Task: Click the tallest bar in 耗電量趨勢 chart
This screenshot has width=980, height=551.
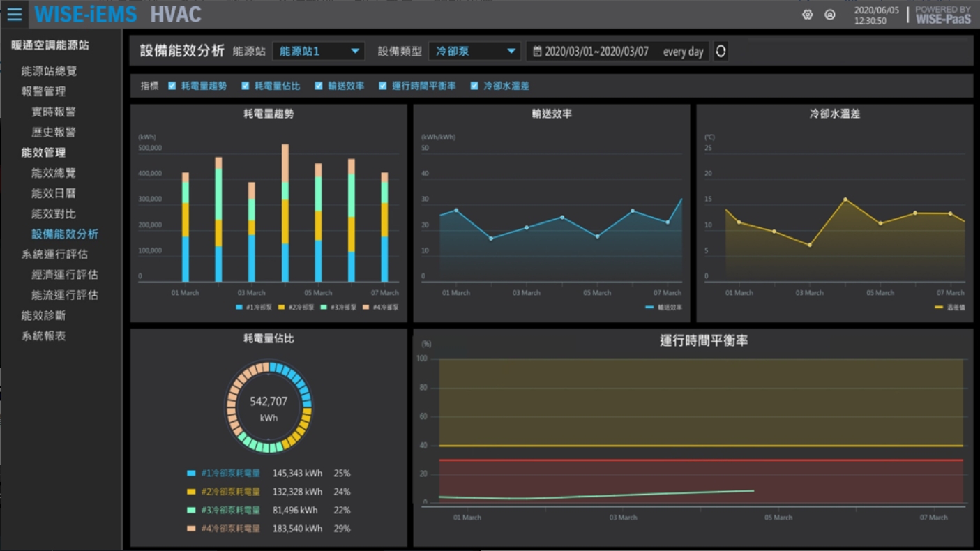Action: [x=285, y=213]
